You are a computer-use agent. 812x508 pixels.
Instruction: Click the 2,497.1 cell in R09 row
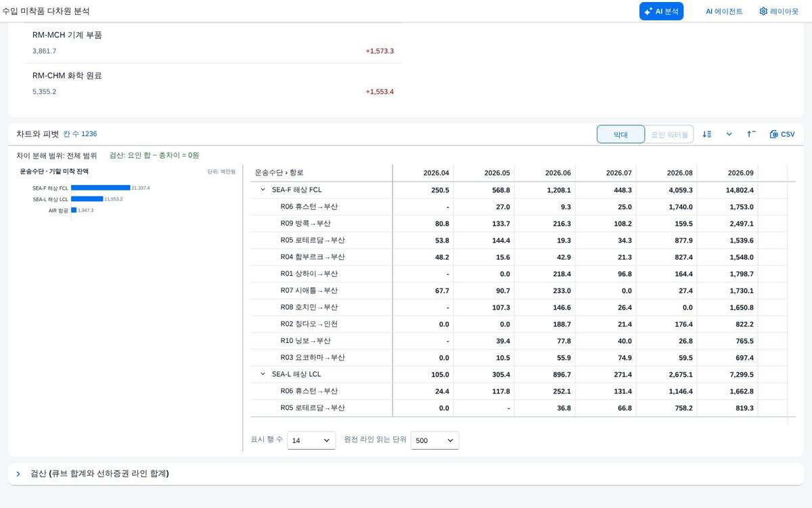pos(727,224)
